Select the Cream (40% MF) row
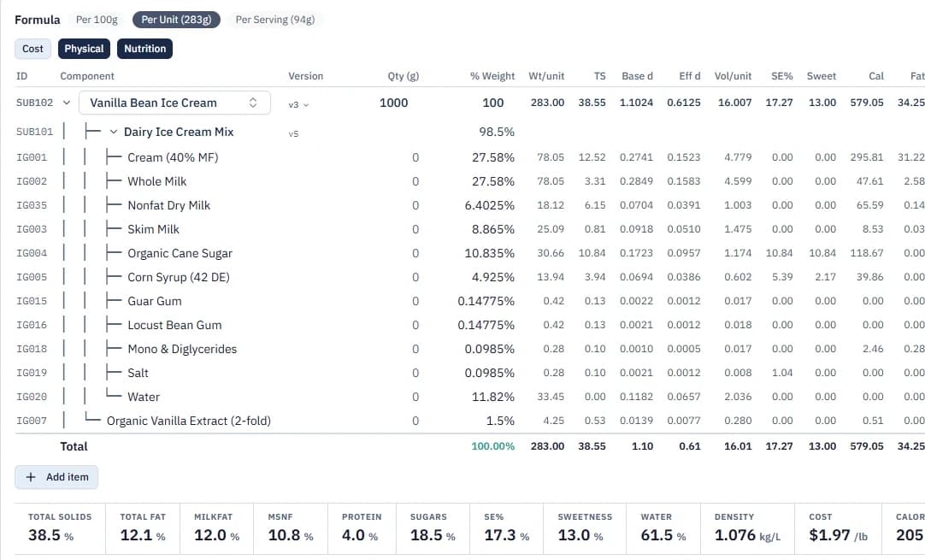The width and height of the screenshot is (925, 560). [x=469, y=157]
